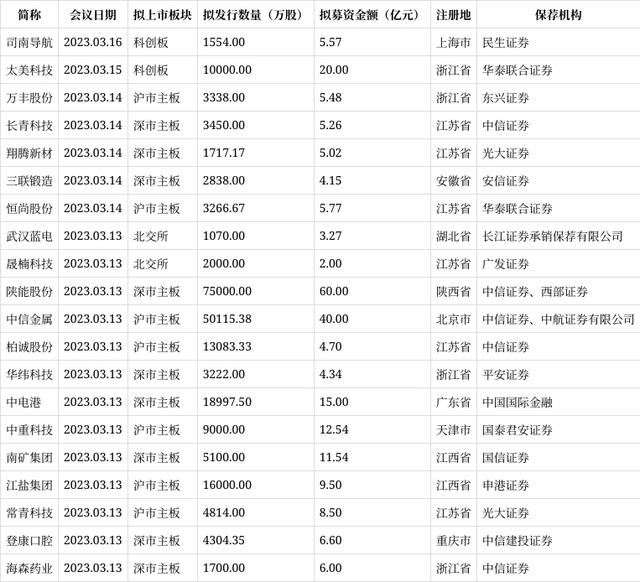Click sponsor 中信建投证券
Image resolution: width=640 pixels, height=582 pixels.
coord(518,540)
